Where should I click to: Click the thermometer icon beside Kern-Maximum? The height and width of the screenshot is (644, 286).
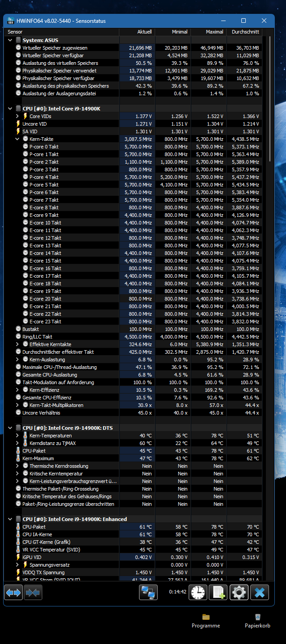(x=18, y=458)
